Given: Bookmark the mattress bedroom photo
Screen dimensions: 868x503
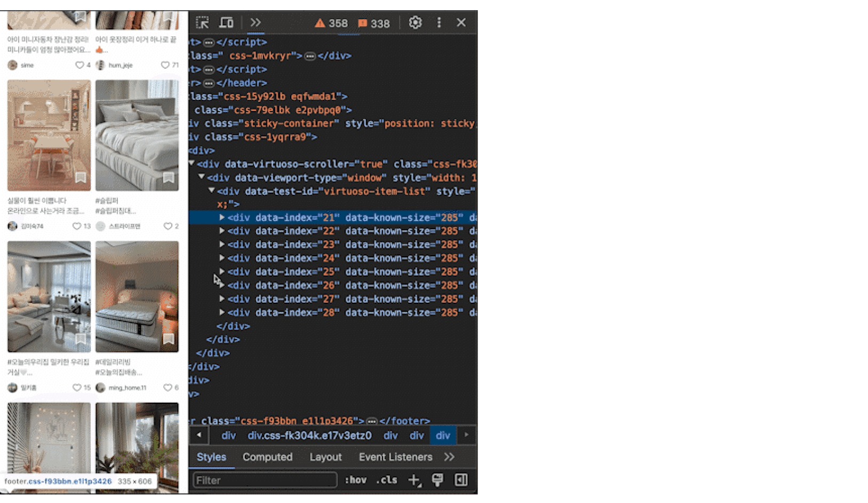Looking at the screenshot, I should (169, 339).
